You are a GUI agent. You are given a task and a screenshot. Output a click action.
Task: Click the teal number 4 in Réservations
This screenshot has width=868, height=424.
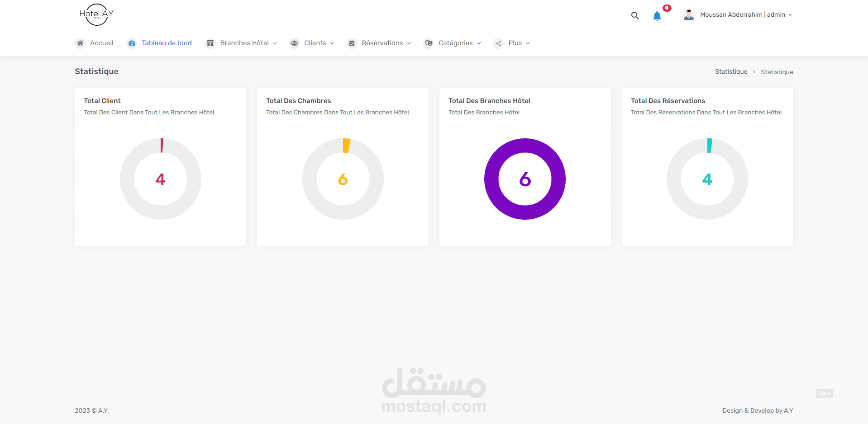[707, 179]
